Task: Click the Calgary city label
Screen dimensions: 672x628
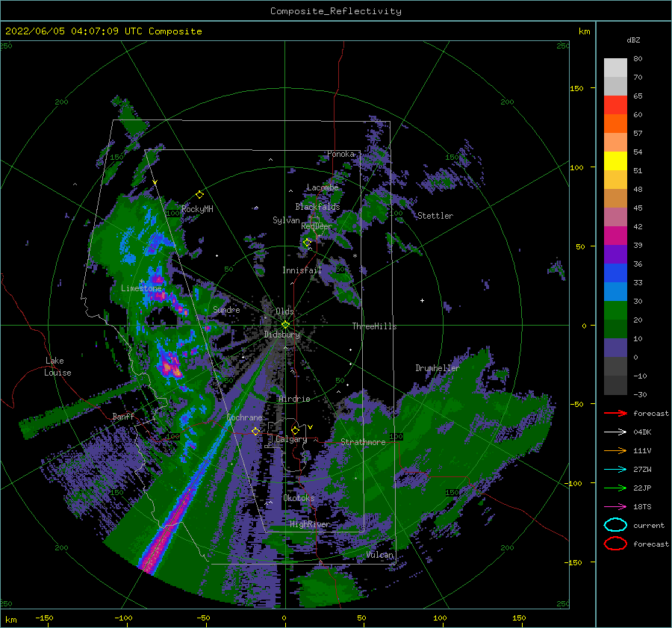Action: (x=291, y=439)
